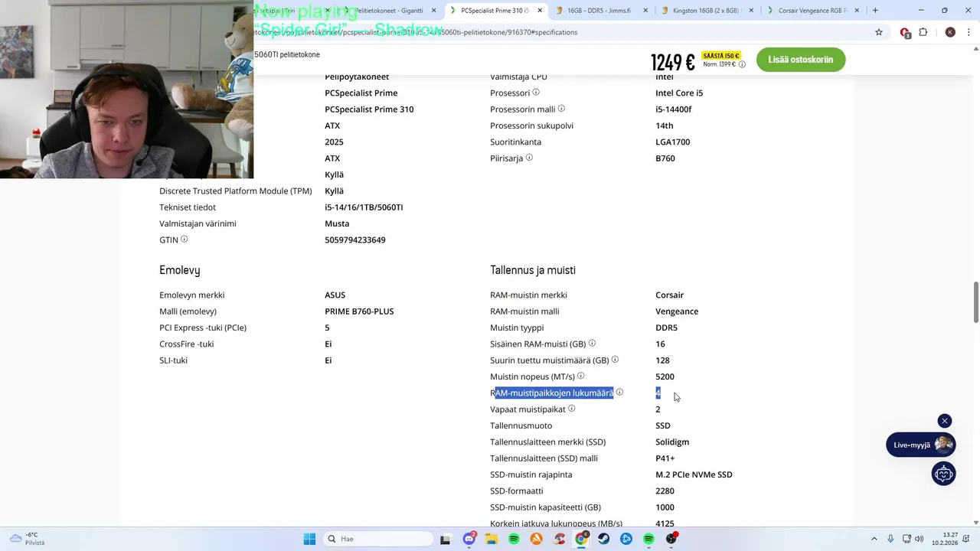Close the PCSpecialist Prime 310 tab
This screenshot has width=980, height=551.
point(541,11)
